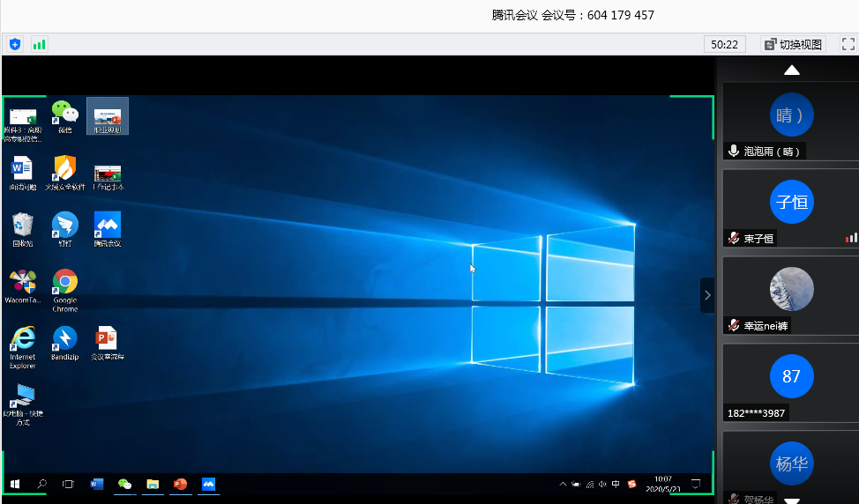Open Bandizip desktop shortcut
The height and width of the screenshot is (504, 859).
[64, 341]
